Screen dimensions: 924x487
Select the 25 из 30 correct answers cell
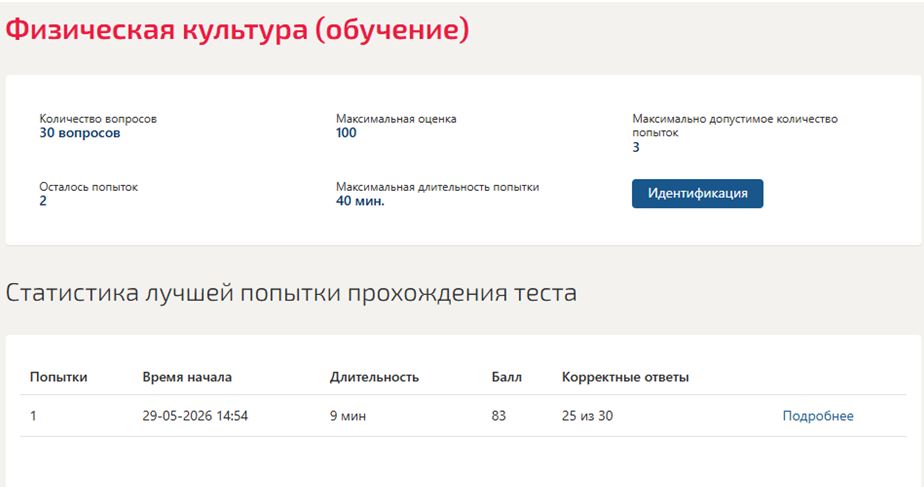click(588, 416)
